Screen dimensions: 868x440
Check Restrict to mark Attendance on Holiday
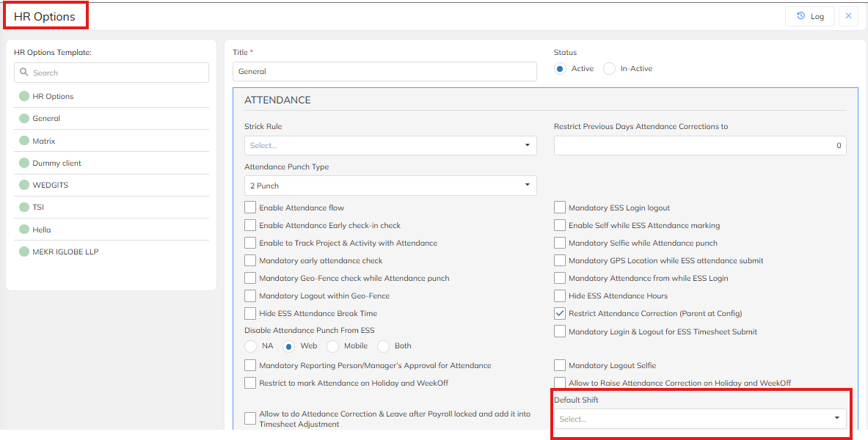tap(250, 383)
